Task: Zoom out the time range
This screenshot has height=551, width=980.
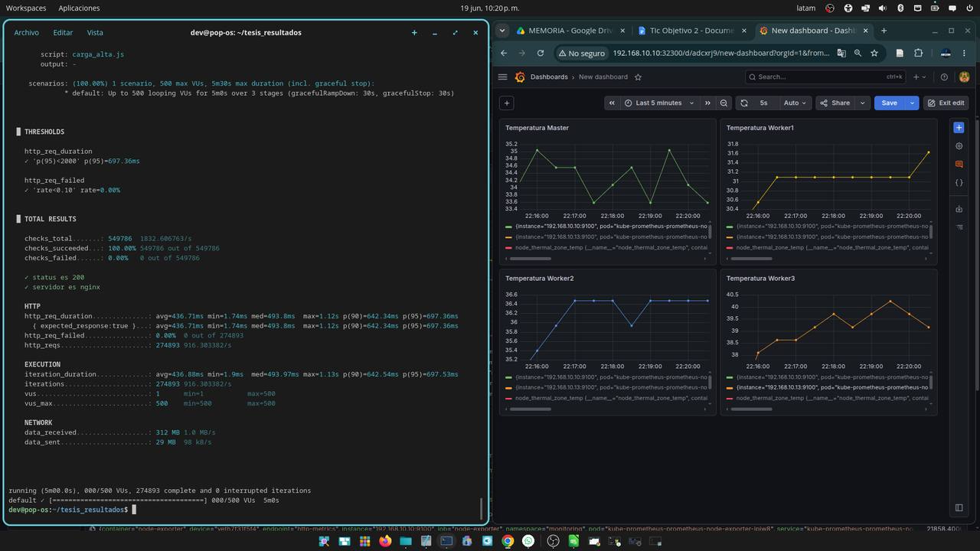Action: (724, 103)
